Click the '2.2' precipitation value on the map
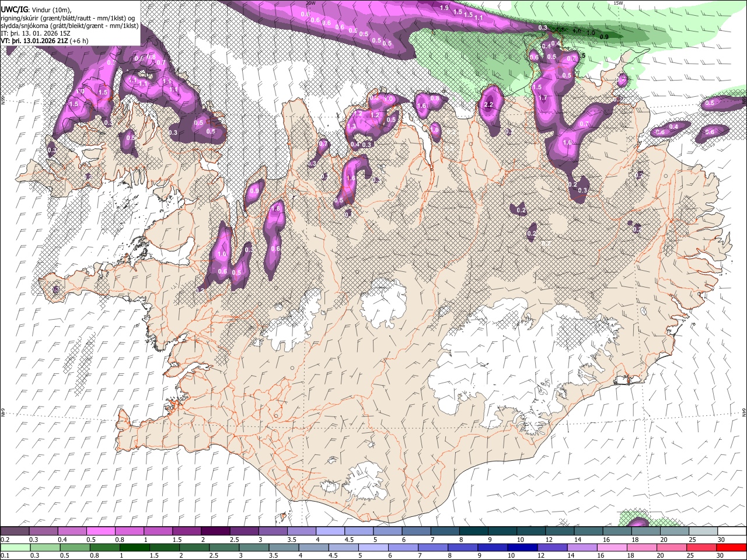Image resolution: width=747 pixels, height=560 pixels. [x=489, y=105]
